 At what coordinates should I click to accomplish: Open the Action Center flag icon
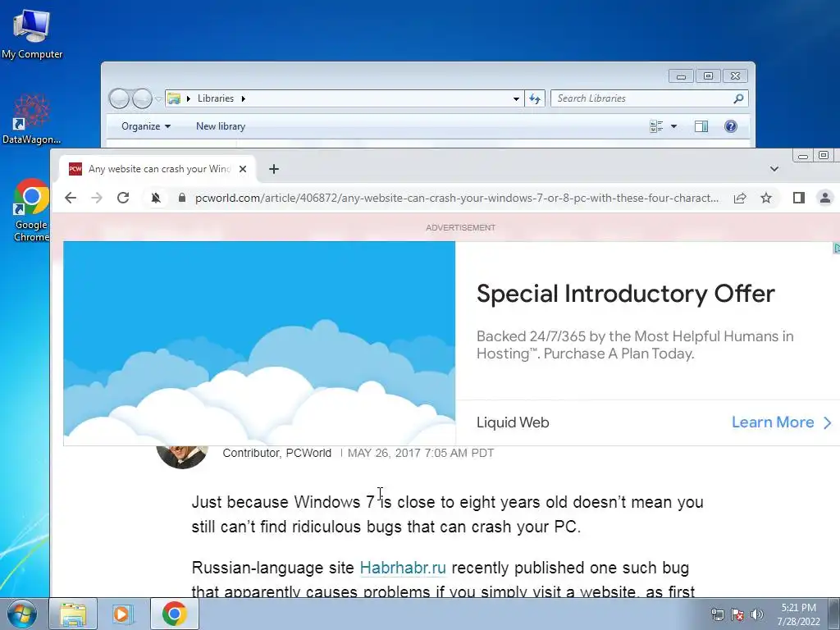point(737,614)
